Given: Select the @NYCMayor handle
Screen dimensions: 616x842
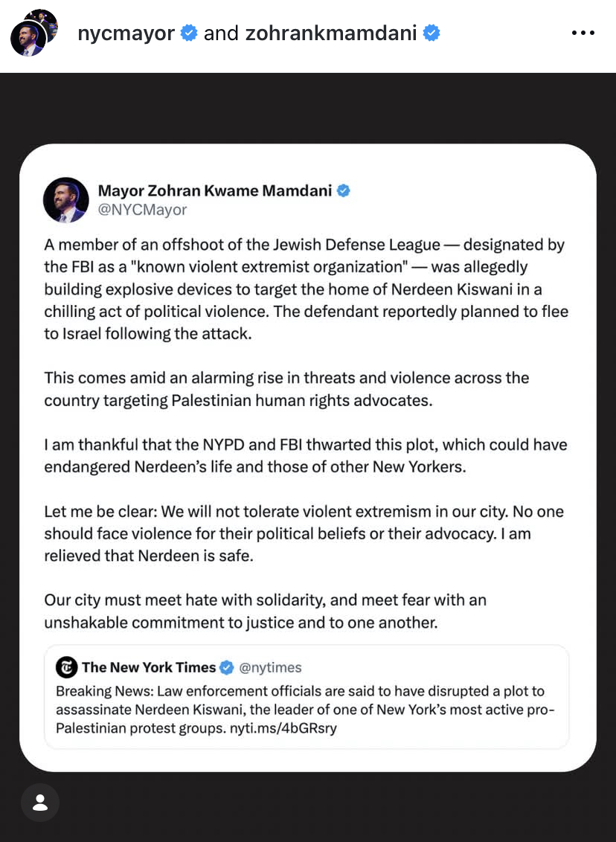Looking at the screenshot, I should tap(142, 210).
